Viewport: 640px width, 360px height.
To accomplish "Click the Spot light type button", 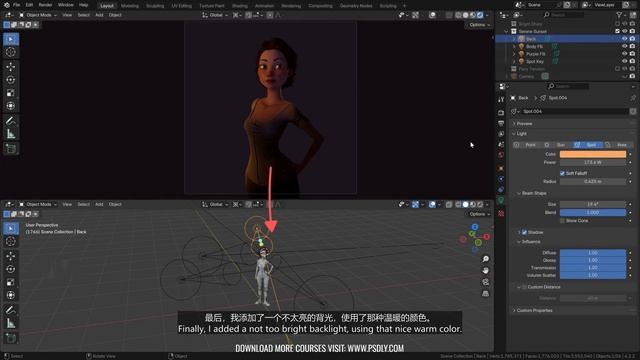I will coord(588,145).
